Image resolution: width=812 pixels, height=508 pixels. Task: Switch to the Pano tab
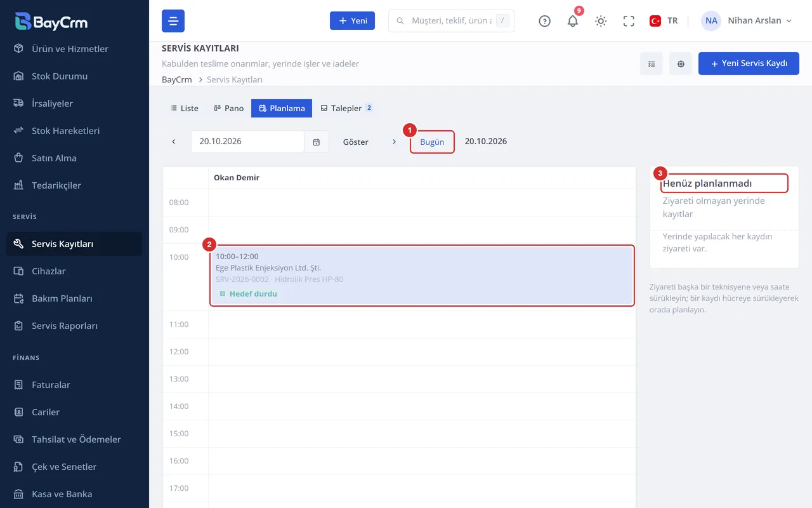(x=228, y=108)
